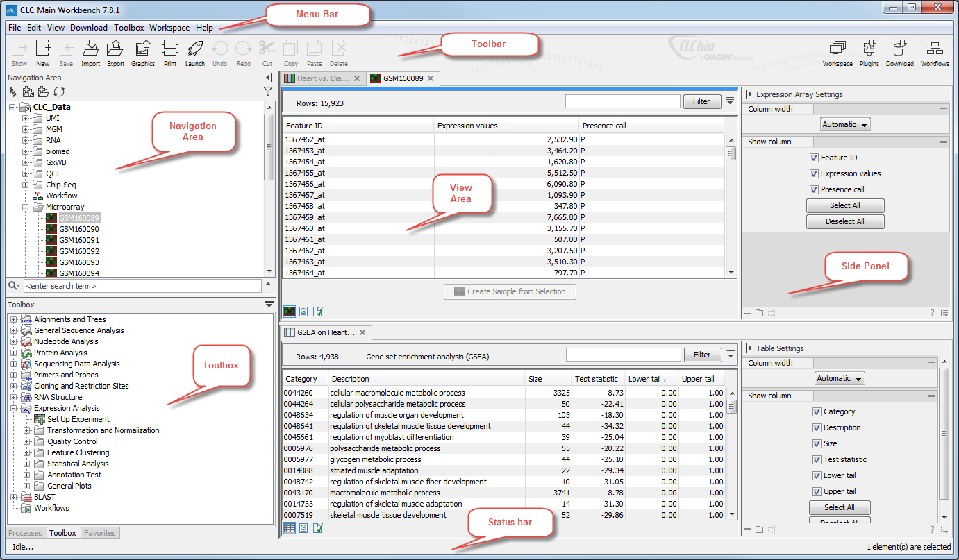Image resolution: width=959 pixels, height=560 pixels.
Task: Switch to the Favorites tab
Action: coord(101,533)
